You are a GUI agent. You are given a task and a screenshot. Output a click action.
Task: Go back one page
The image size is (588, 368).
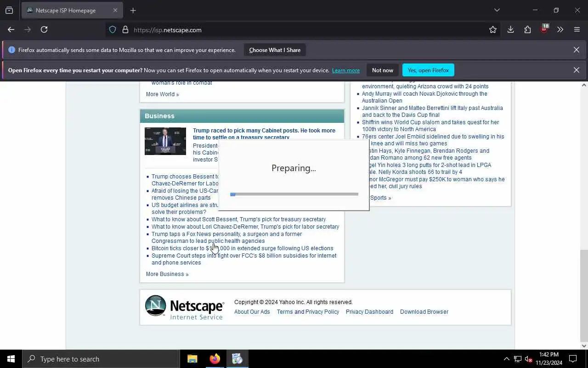(x=11, y=29)
